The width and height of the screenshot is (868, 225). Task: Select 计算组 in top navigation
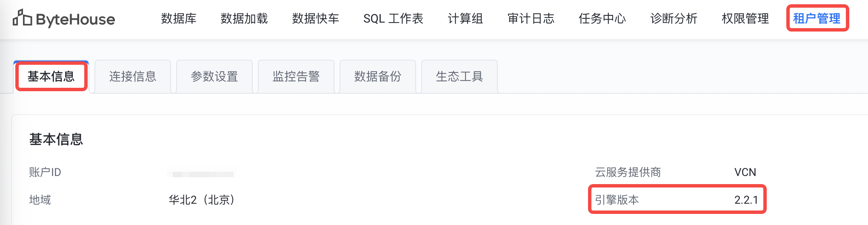(x=465, y=19)
